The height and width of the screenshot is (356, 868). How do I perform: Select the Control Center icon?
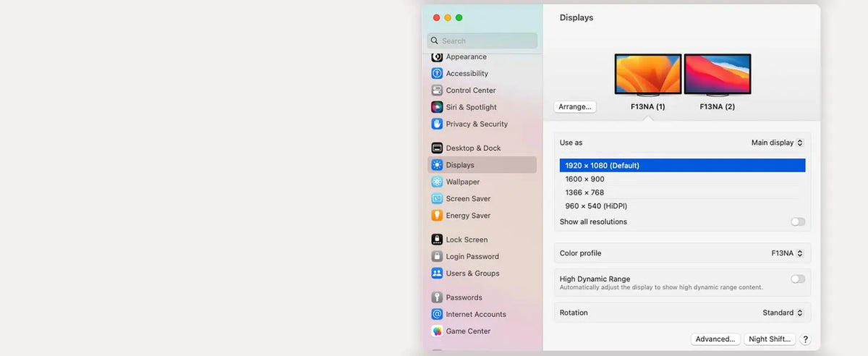[437, 90]
